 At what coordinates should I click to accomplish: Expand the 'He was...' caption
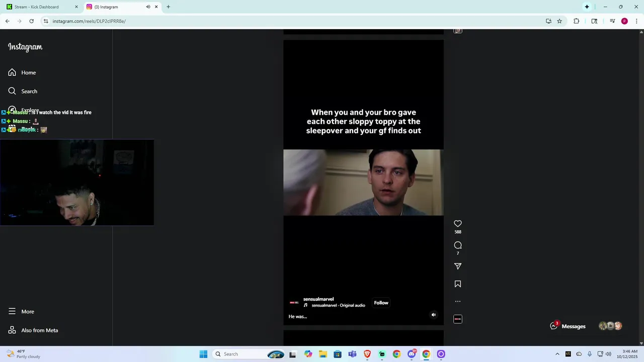[298, 316]
